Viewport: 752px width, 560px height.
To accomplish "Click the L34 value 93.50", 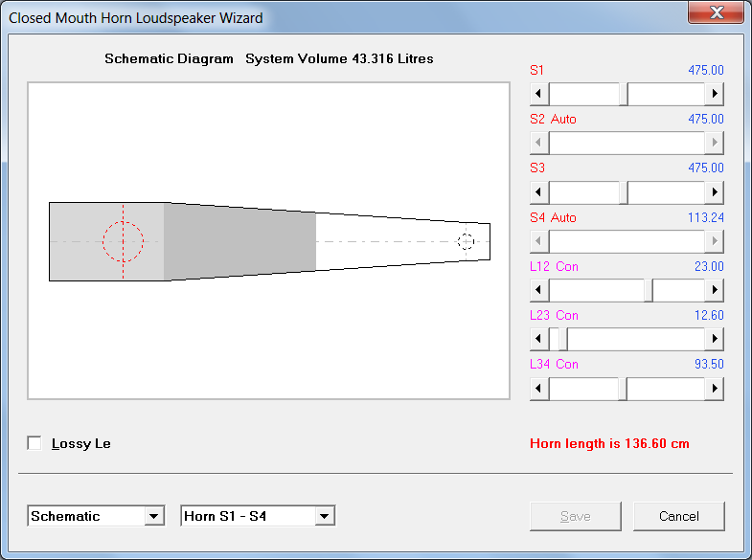I will (709, 364).
